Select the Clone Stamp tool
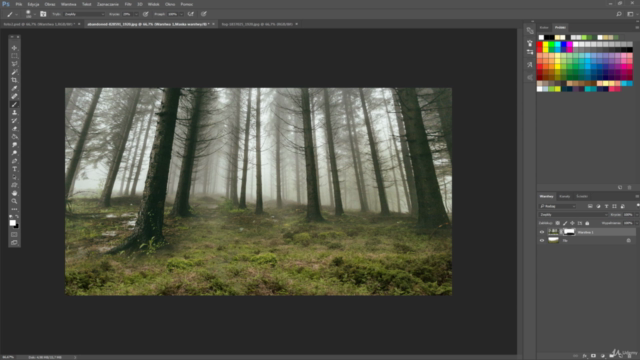This screenshot has width=640, height=360. tap(14, 112)
